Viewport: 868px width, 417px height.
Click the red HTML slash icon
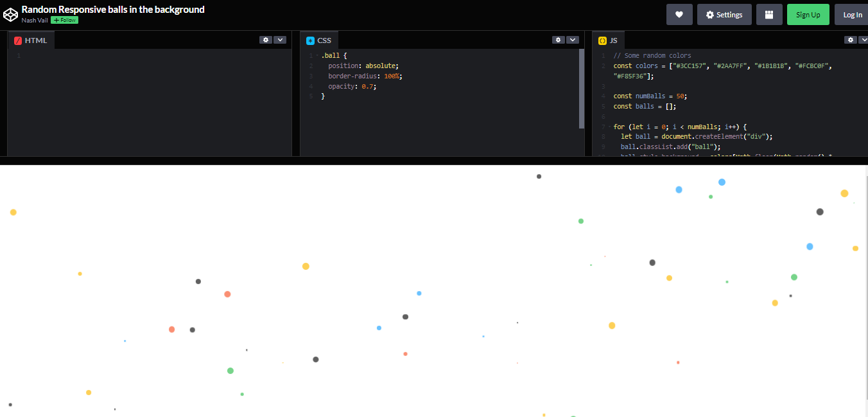(x=18, y=40)
